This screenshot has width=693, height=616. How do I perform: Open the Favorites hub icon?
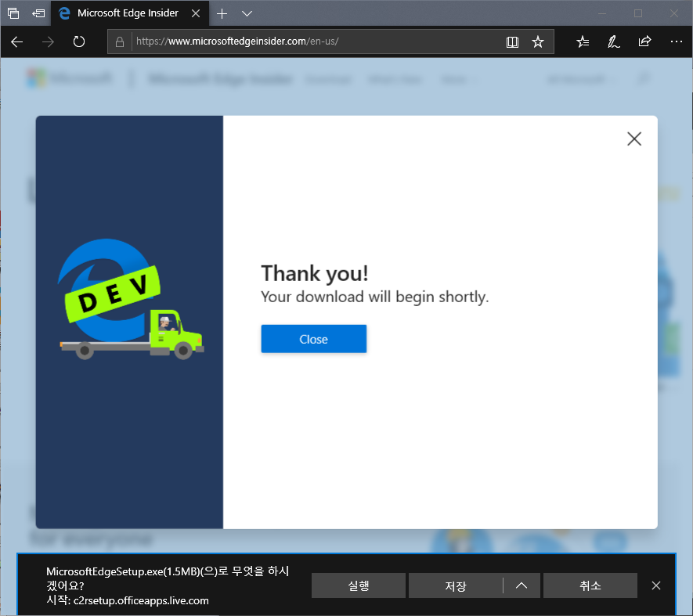coord(583,42)
